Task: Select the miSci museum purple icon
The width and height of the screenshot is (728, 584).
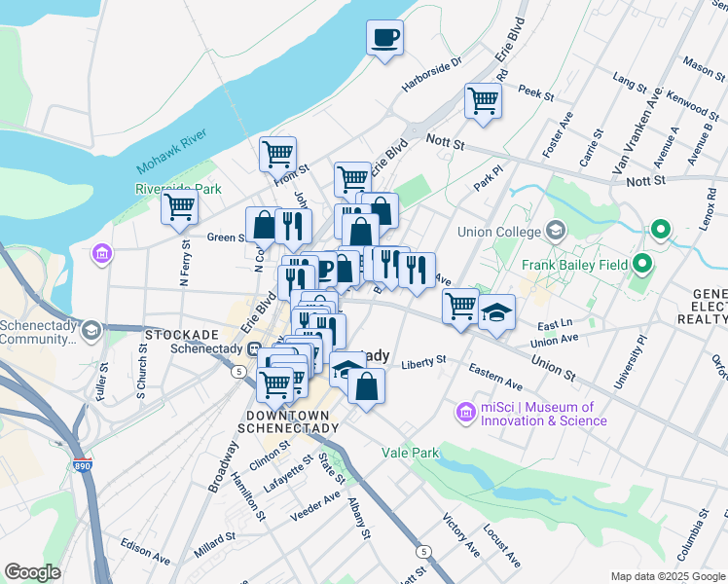Action: pyautogui.click(x=465, y=413)
